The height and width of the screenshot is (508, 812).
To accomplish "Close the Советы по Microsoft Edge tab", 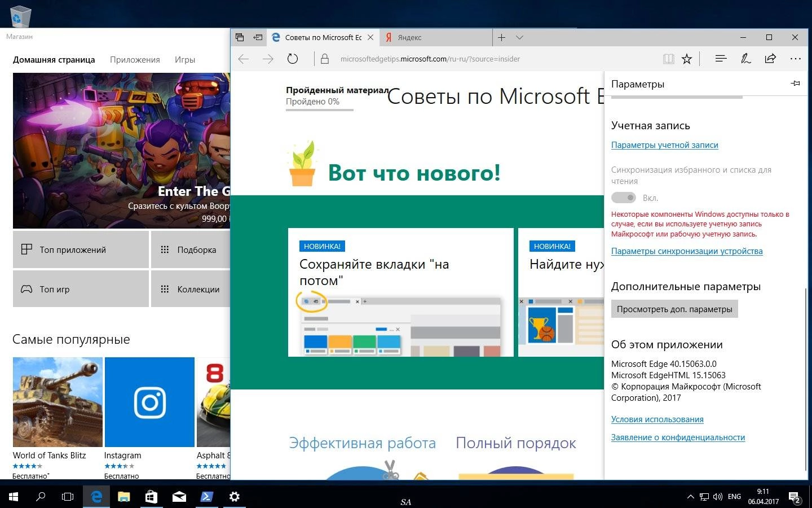I will point(370,37).
